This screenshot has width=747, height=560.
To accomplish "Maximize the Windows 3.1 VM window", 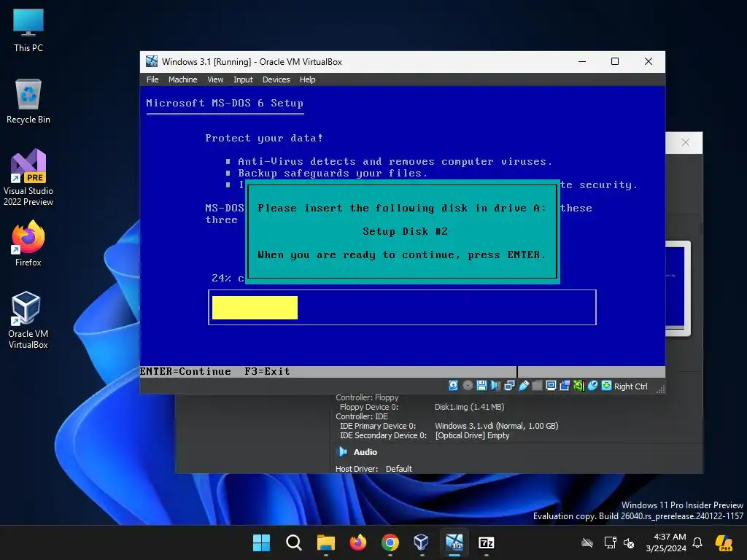I will (615, 61).
